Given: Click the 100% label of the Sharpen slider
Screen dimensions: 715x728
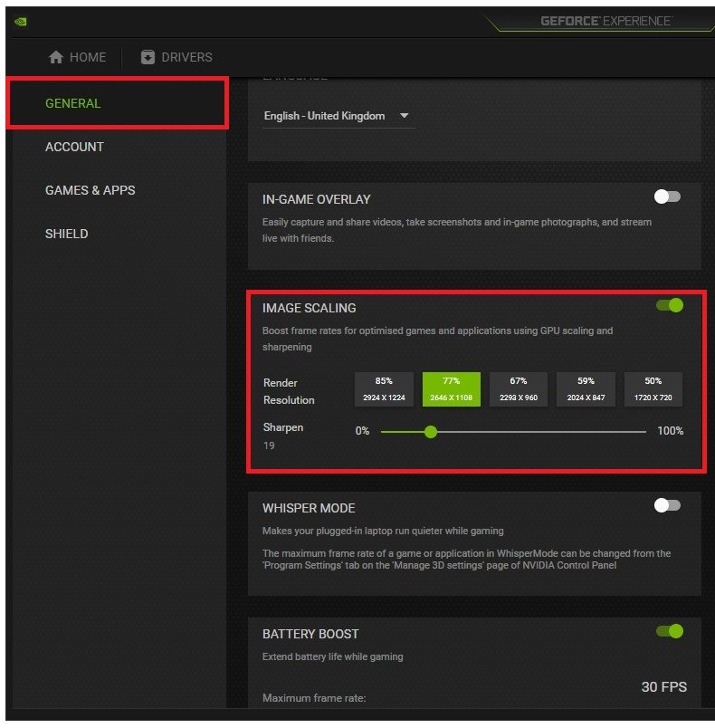Looking at the screenshot, I should pos(670,431).
